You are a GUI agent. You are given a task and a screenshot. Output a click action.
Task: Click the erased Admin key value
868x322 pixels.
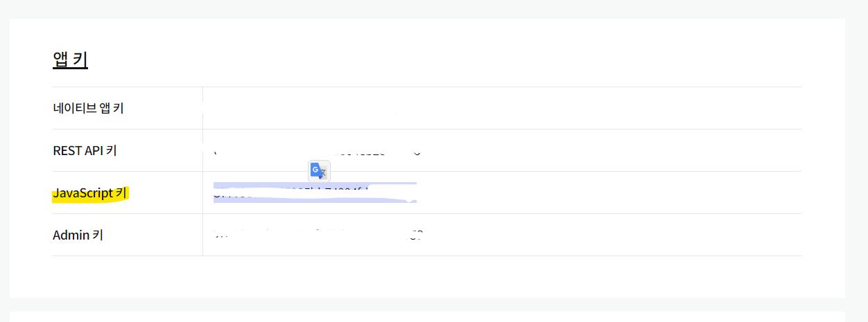[x=318, y=235]
